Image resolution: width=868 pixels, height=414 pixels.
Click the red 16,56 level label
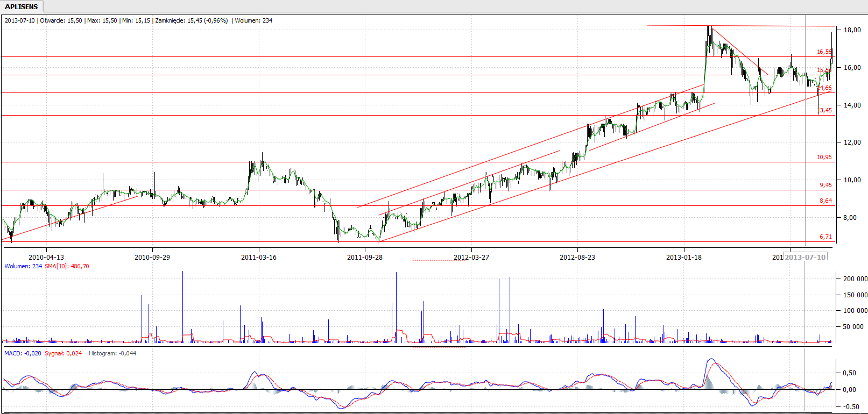pos(824,52)
